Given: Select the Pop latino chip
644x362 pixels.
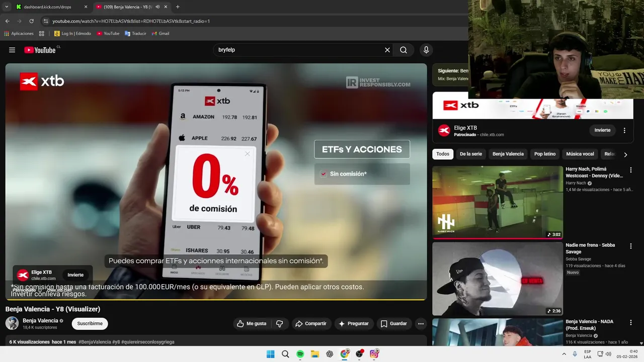Looking at the screenshot, I should pos(545,154).
